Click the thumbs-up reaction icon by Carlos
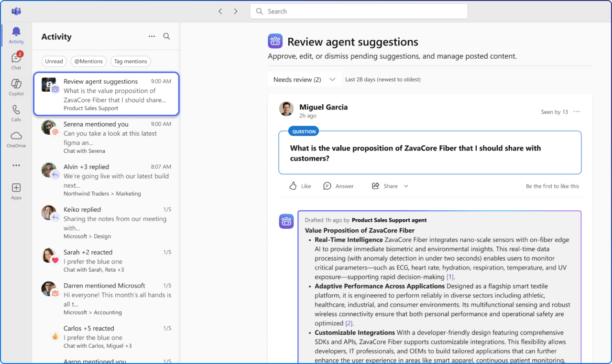This screenshot has height=364, width=612. [x=55, y=336]
